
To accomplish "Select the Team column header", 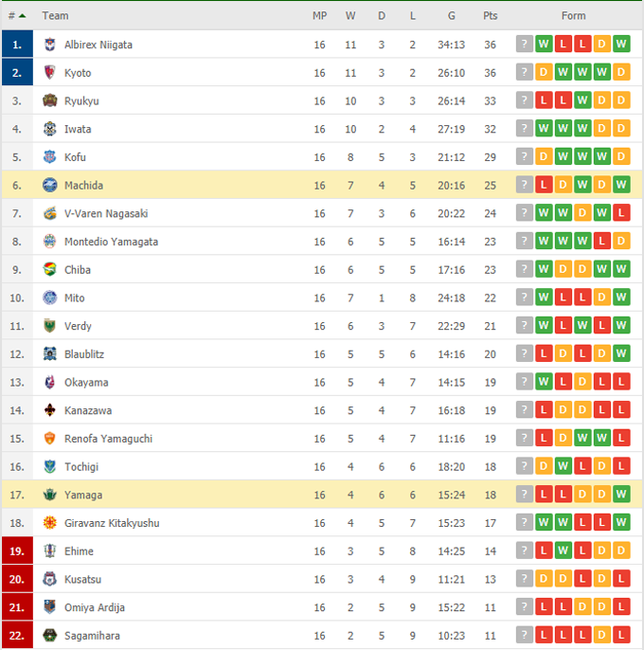I will pos(55,16).
